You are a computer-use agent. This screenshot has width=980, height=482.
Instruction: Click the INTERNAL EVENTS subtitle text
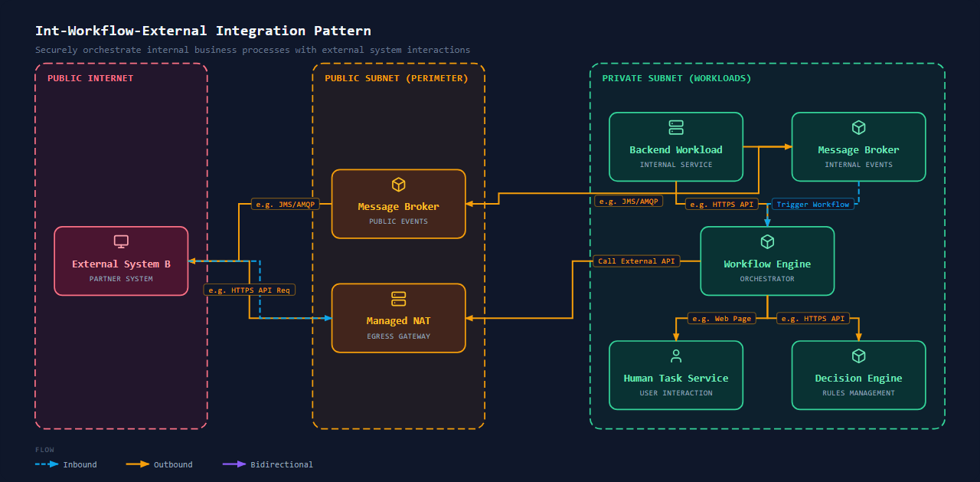858,165
